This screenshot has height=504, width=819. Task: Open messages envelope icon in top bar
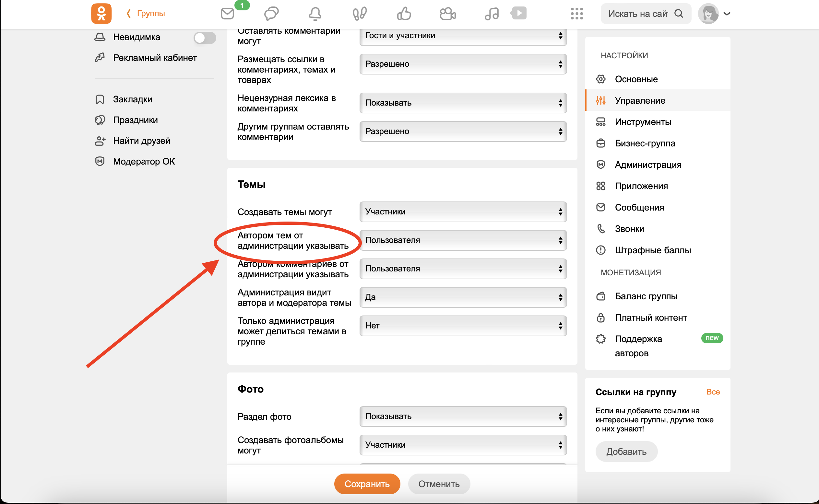(227, 14)
